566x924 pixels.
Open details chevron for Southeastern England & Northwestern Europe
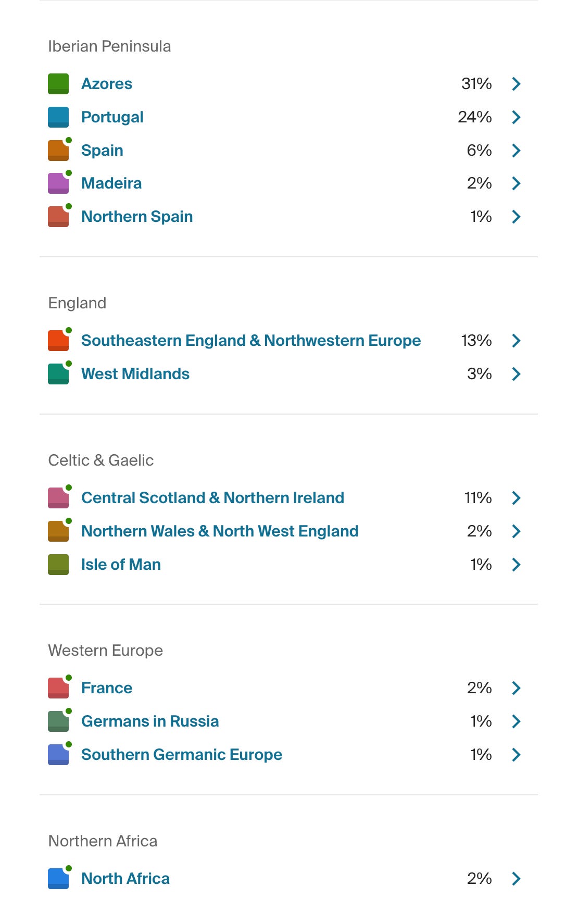click(x=516, y=341)
